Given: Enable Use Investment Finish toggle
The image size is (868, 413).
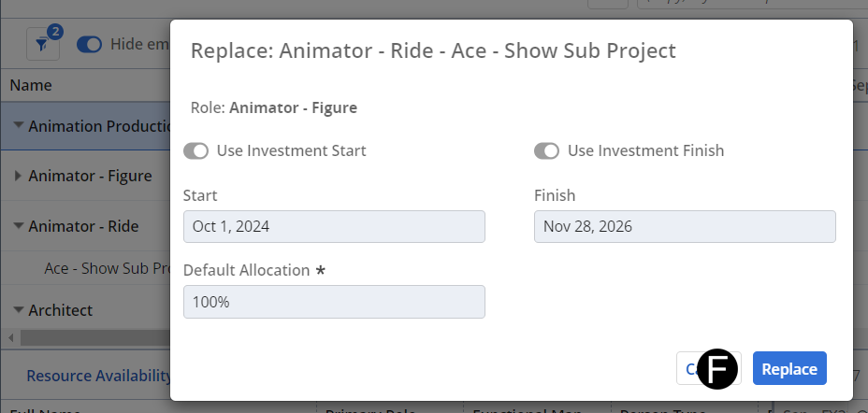Looking at the screenshot, I should click(x=546, y=151).
